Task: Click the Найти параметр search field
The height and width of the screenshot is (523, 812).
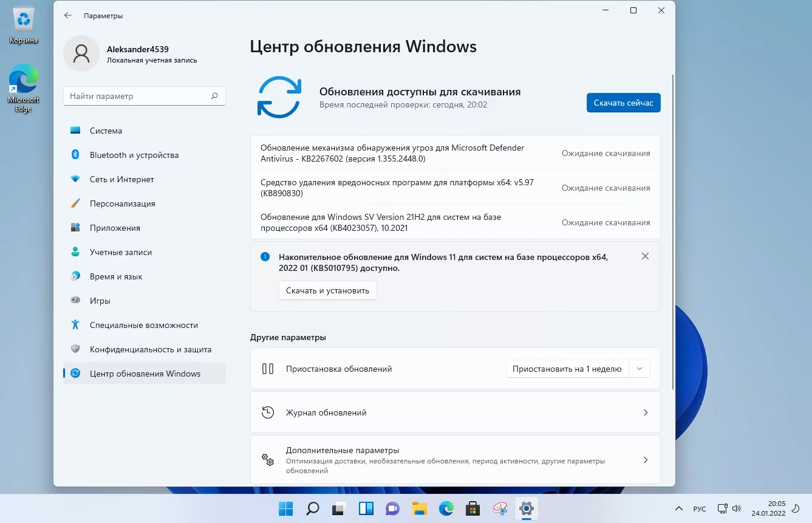Action: tap(145, 96)
